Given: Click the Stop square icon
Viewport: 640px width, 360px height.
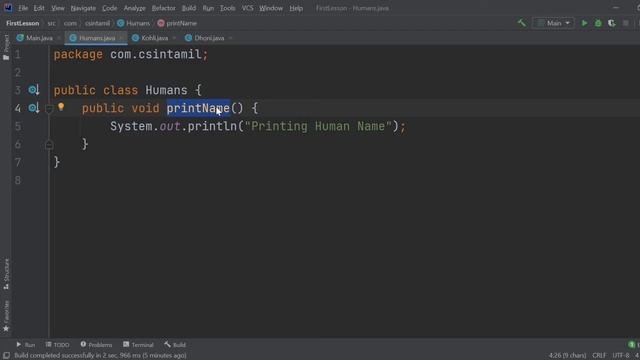Looking at the screenshot, I should pos(625,23).
